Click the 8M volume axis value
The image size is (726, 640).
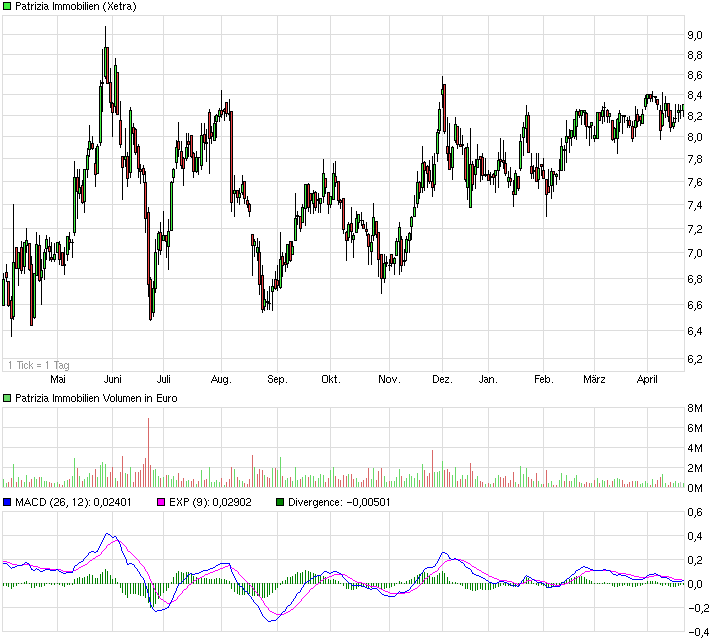[695, 408]
